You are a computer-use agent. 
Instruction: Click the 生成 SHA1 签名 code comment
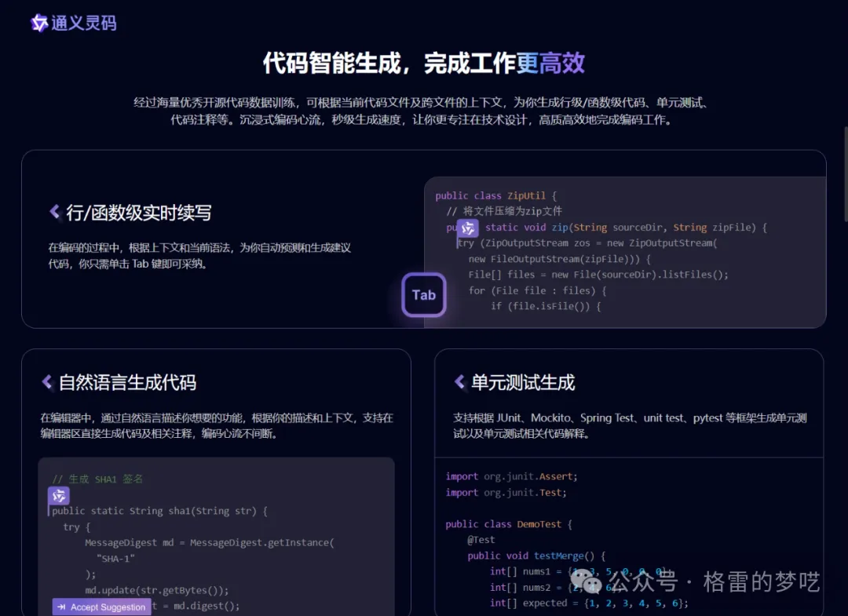(x=97, y=479)
